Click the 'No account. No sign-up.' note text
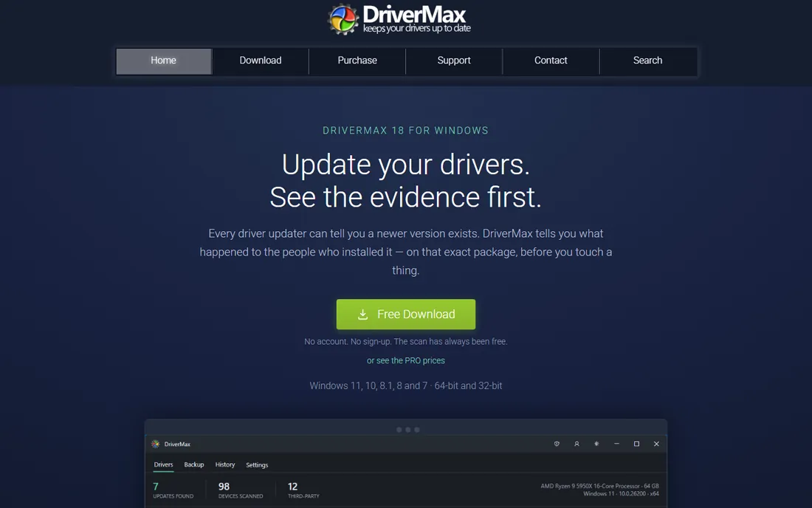812x508 pixels. 348,342
